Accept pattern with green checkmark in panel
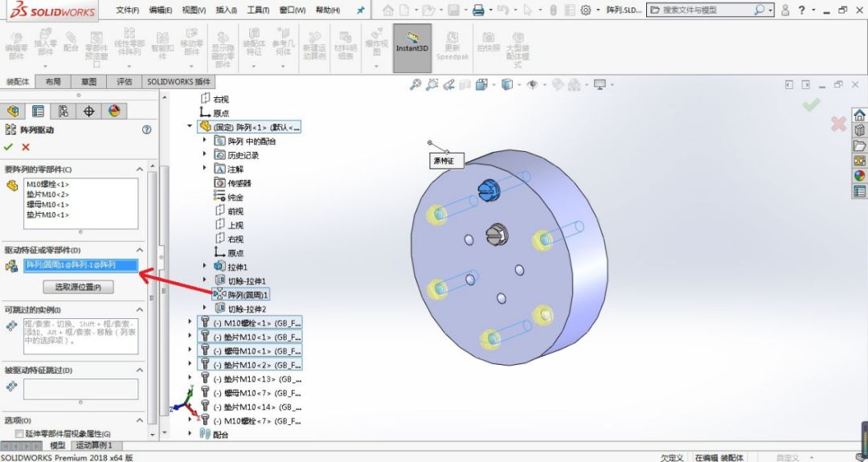This screenshot has height=462, width=868. click(x=8, y=147)
